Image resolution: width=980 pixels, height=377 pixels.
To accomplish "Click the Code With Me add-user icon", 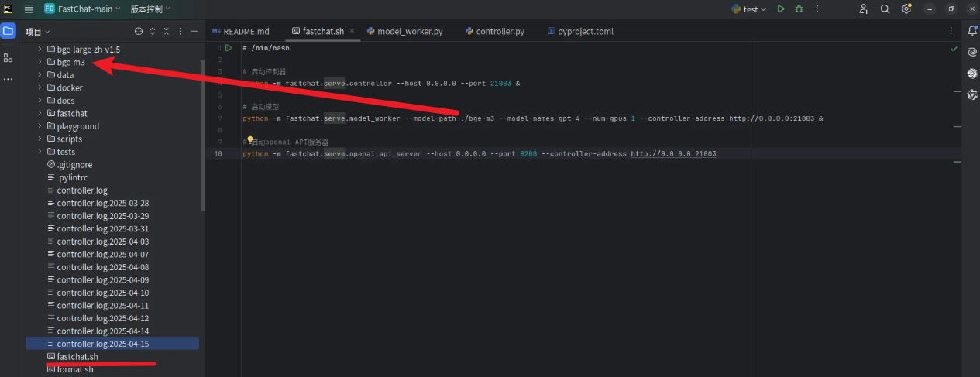I will coord(864,9).
